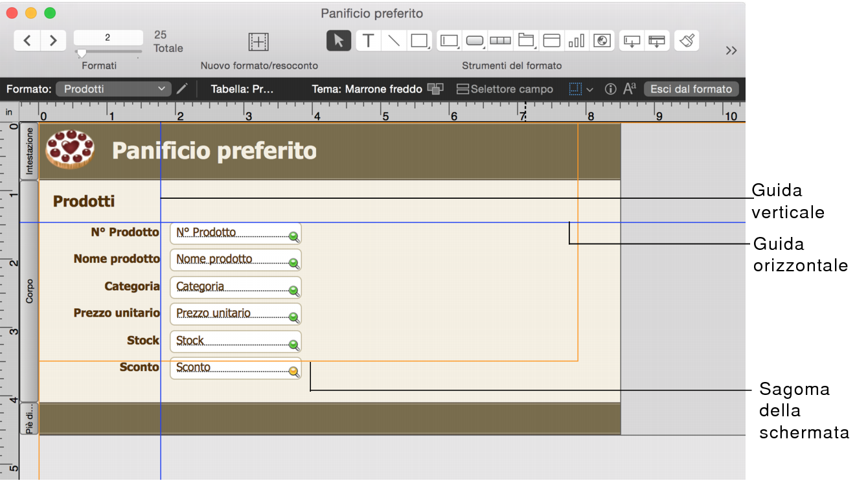
Task: Select the pointer selection tool
Action: click(339, 41)
